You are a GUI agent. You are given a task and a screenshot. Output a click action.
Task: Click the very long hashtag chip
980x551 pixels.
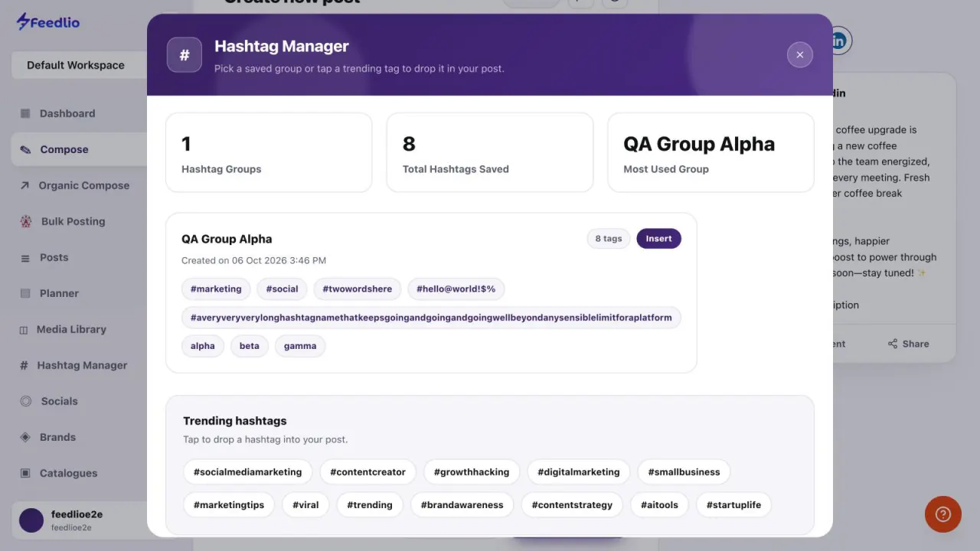pyautogui.click(x=431, y=318)
